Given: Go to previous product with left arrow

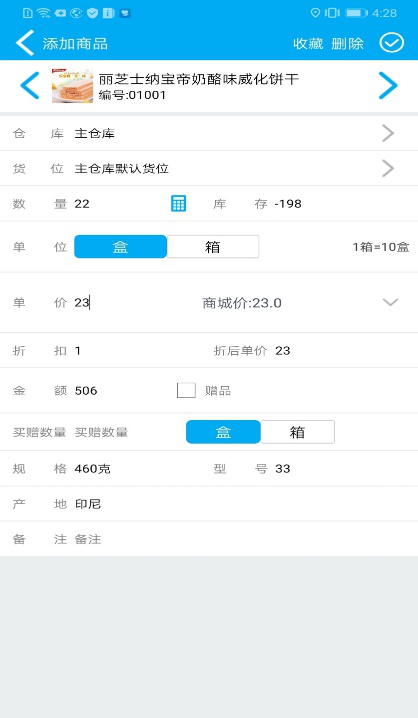Looking at the screenshot, I should click(30, 85).
